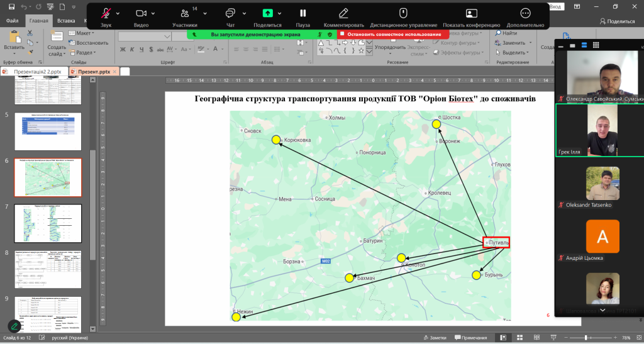Show more participants with down chevron

(602, 310)
